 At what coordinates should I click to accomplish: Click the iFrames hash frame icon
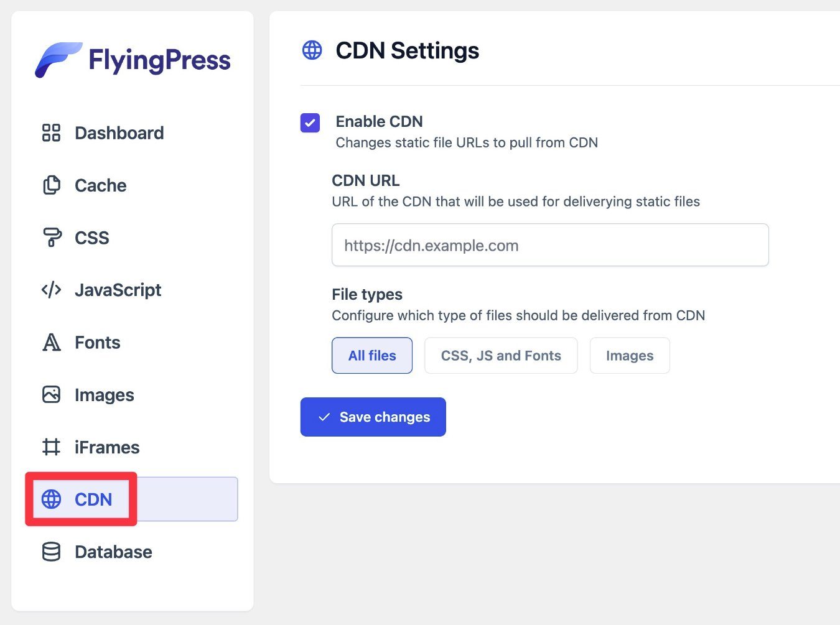(x=51, y=447)
